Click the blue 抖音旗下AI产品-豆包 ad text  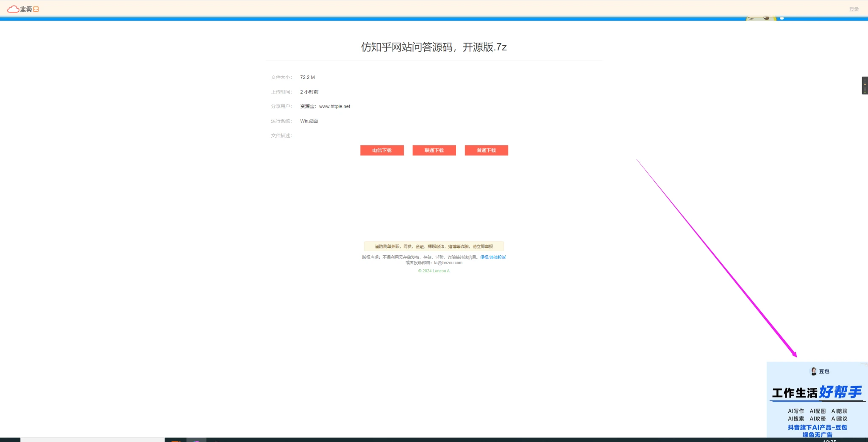click(x=817, y=428)
